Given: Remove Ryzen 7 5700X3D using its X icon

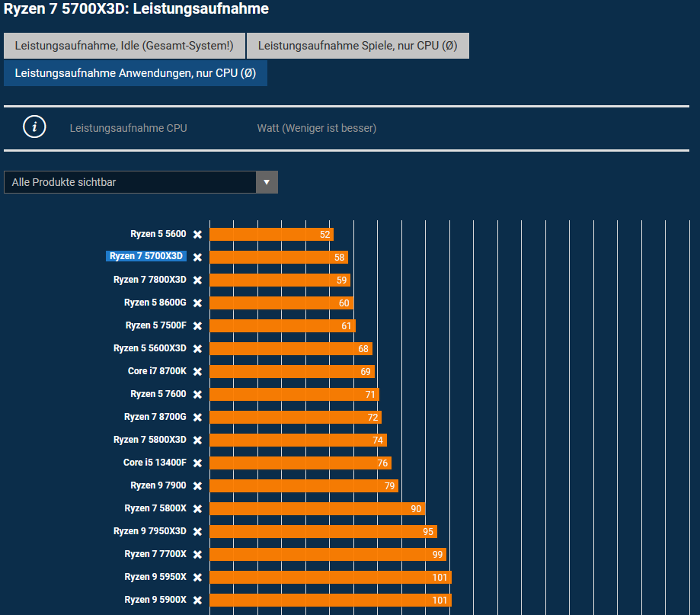Looking at the screenshot, I should 197,258.
